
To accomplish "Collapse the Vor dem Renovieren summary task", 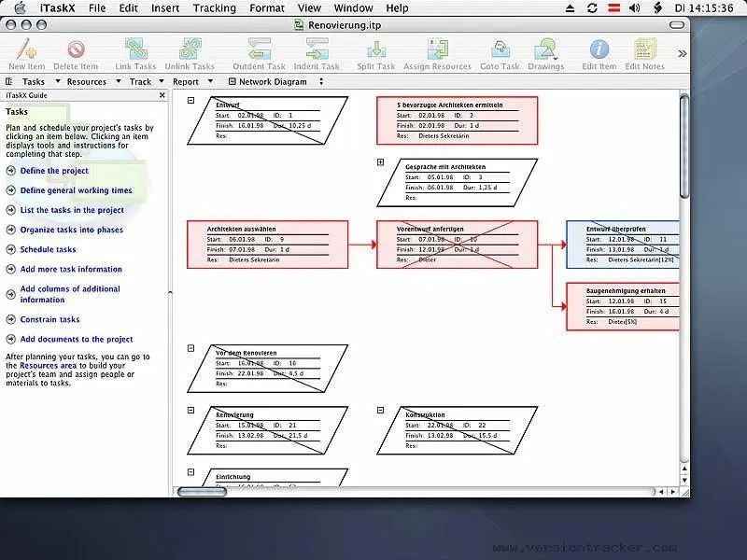I will tap(190, 348).
